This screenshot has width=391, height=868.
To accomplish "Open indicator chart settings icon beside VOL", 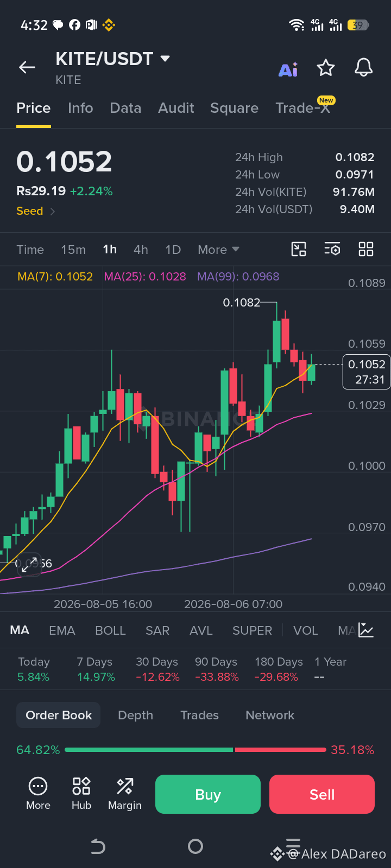I will 366,630.
